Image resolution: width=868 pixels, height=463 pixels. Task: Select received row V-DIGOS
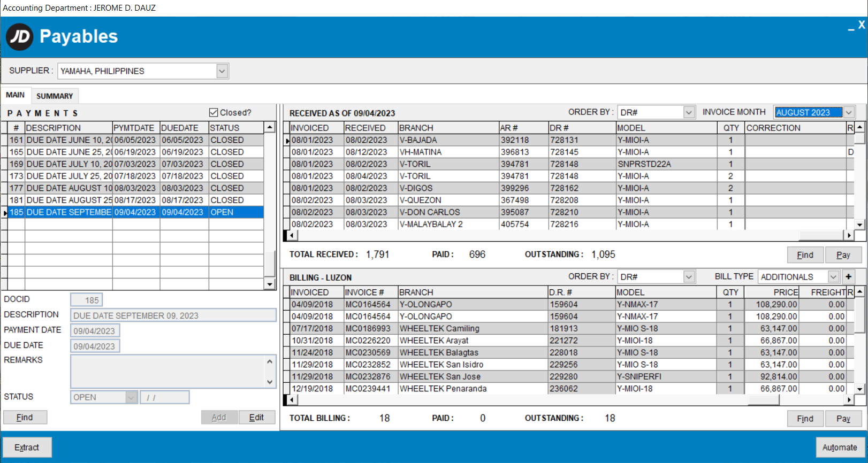click(572, 188)
